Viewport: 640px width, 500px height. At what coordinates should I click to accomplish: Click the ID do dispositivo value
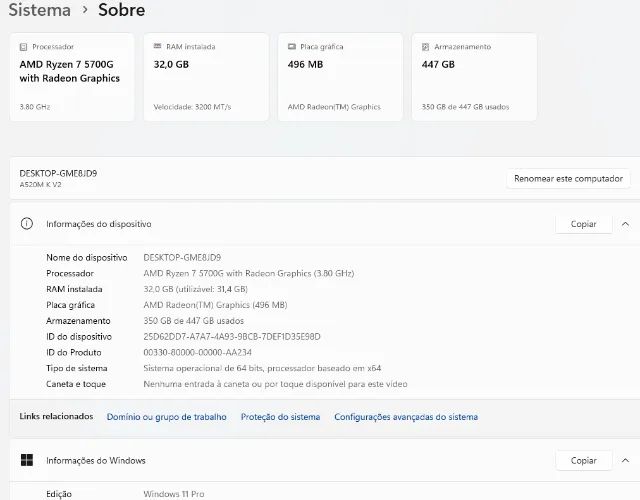click(x=232, y=337)
